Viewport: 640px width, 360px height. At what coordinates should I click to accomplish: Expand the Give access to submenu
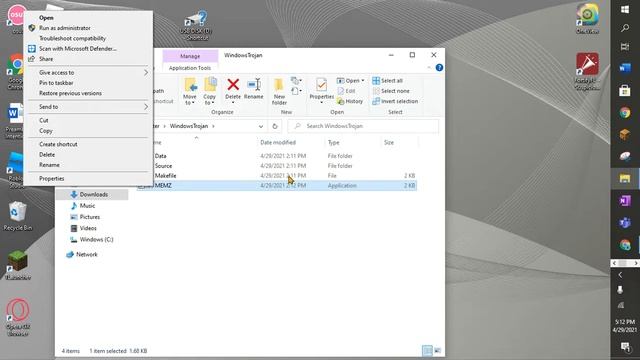click(x=88, y=73)
